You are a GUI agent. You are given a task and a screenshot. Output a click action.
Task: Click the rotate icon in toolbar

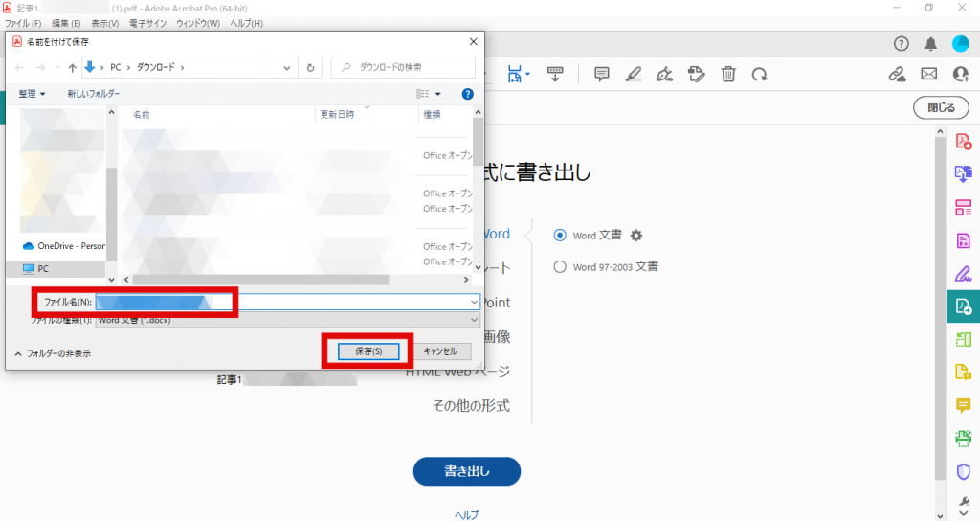[759, 75]
